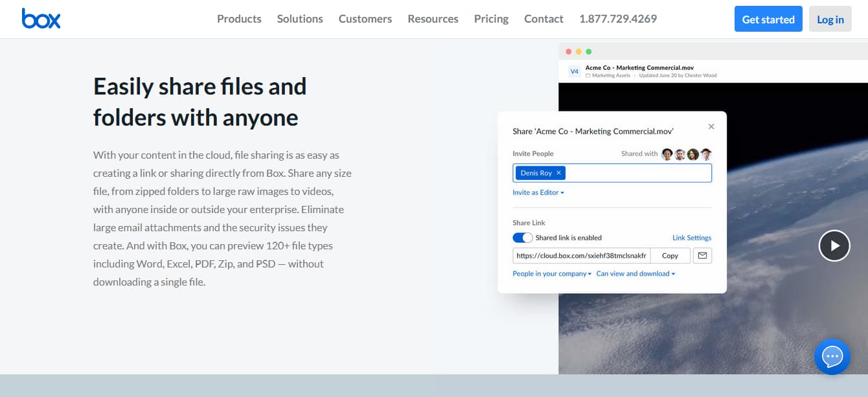Expand the Can view and download dropdown
Image resolution: width=868 pixels, height=397 pixels.
click(x=635, y=273)
